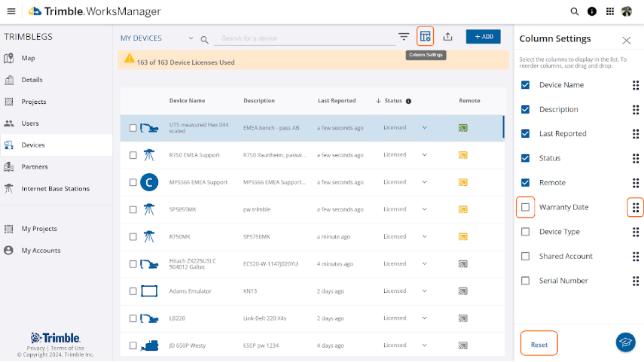Close the Column Settings panel

626,40
